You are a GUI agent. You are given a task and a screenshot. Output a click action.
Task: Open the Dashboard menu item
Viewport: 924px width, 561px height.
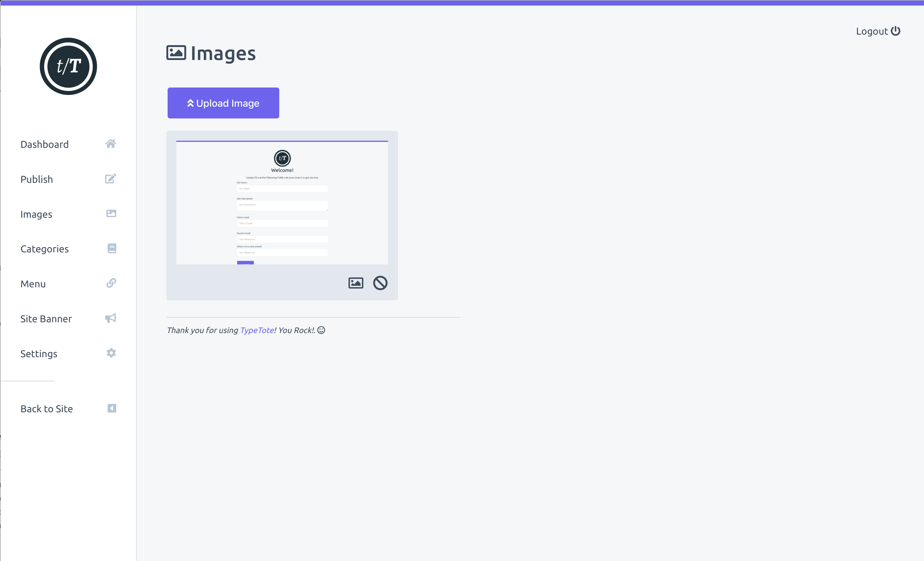coord(45,144)
